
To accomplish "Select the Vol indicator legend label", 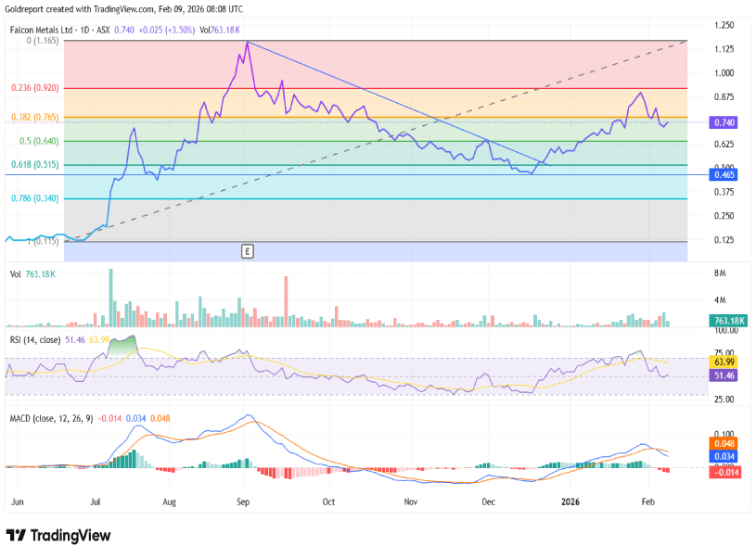I will click(15, 274).
